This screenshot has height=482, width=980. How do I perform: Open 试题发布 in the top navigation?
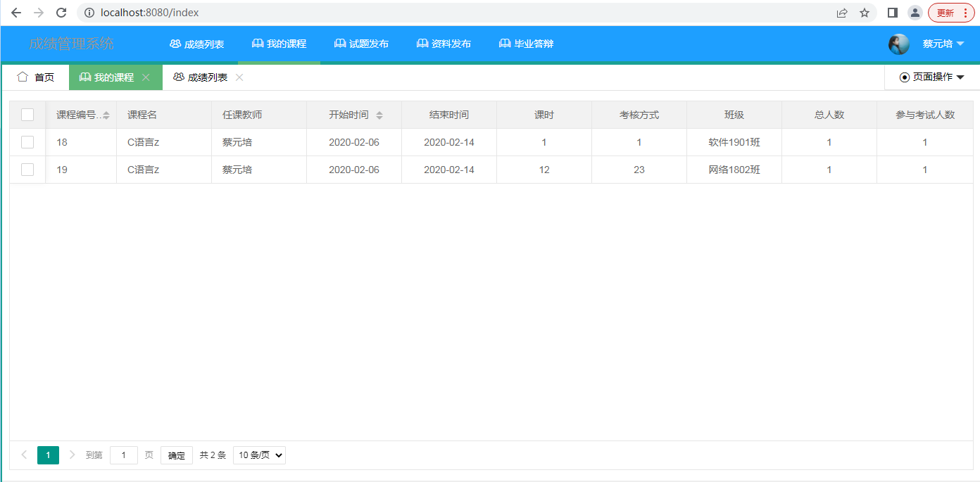tap(361, 44)
